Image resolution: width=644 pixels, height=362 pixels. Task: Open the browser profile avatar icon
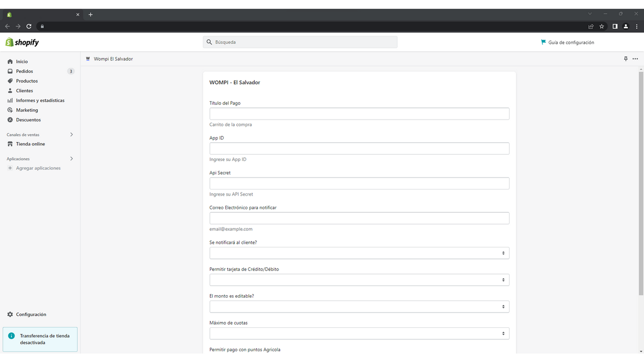(x=626, y=27)
